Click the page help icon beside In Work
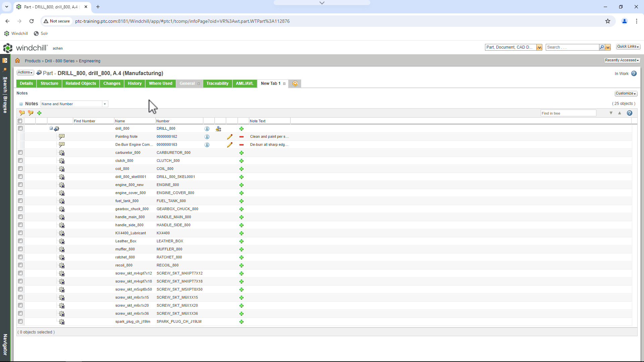This screenshot has width=644, height=362. (634, 74)
